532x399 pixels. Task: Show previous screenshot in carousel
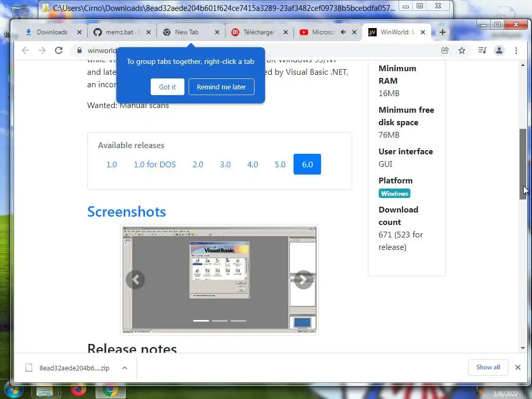[x=136, y=280]
